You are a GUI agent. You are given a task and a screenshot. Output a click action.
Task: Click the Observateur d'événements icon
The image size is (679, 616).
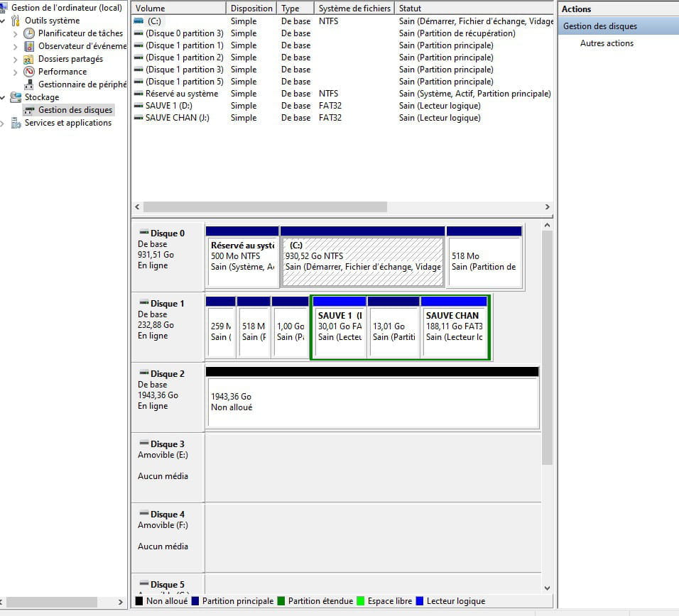(29, 46)
